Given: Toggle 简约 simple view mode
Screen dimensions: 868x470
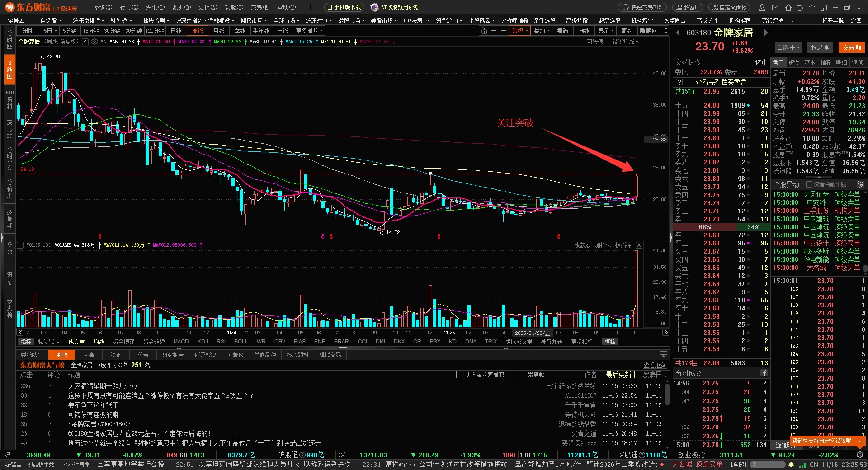Looking at the screenshot, I should pyautogui.click(x=627, y=31).
